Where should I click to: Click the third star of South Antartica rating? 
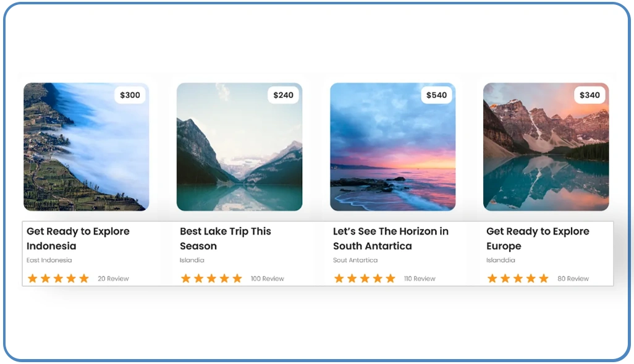pyautogui.click(x=365, y=279)
